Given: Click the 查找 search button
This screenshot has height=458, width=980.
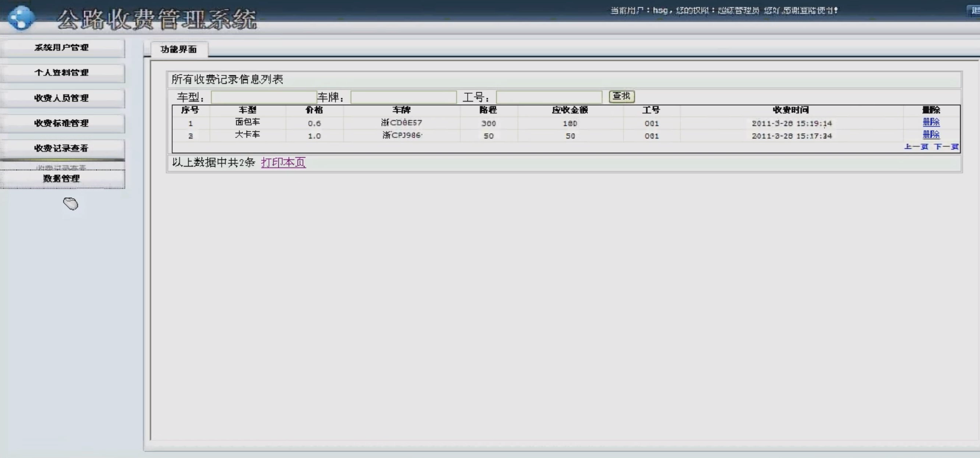Looking at the screenshot, I should (622, 96).
